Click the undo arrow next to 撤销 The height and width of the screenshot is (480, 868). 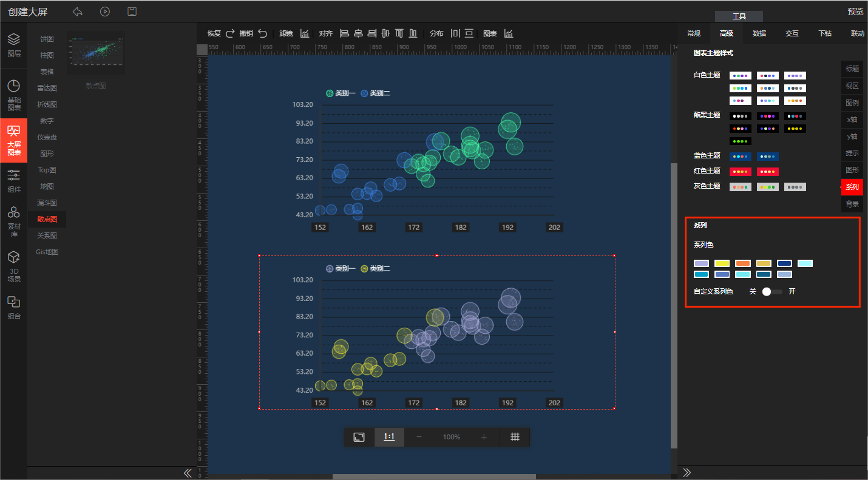(262, 33)
